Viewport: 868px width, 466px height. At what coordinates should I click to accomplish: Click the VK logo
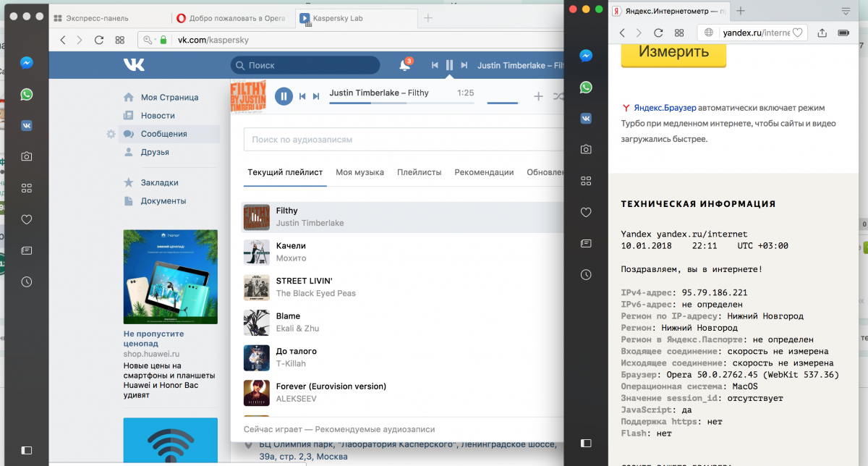tap(134, 65)
